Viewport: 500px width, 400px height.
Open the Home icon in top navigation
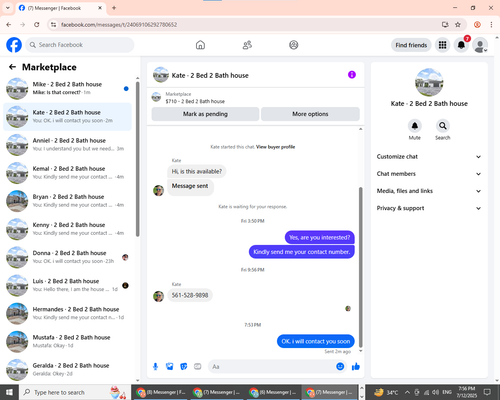pos(200,45)
